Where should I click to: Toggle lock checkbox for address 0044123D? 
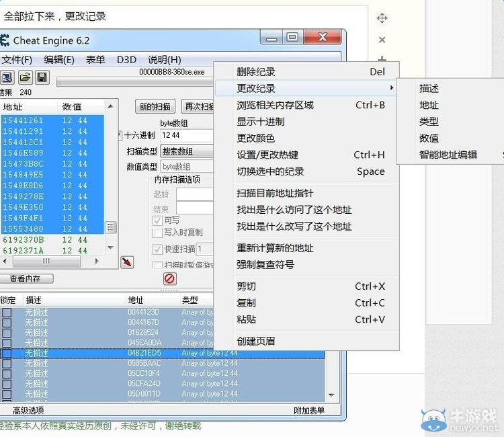pos(7,312)
